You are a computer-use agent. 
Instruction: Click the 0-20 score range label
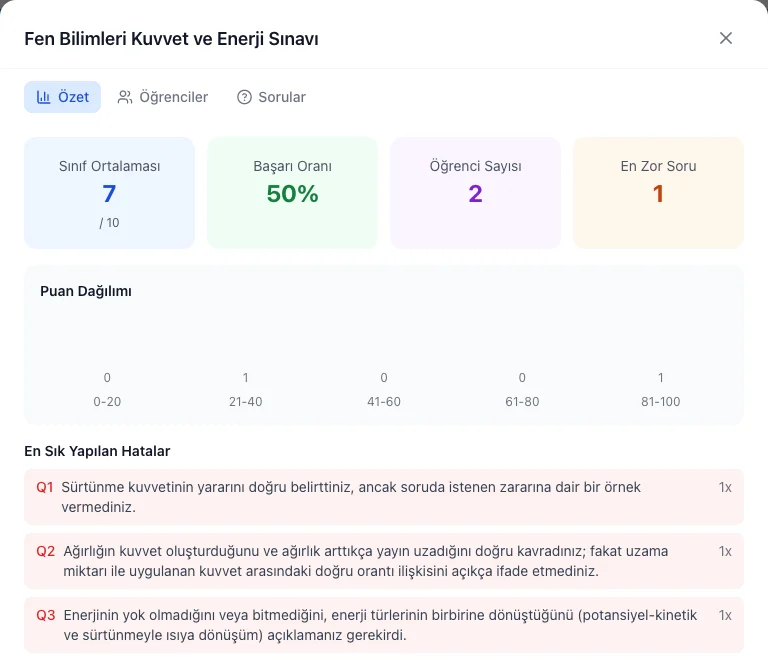click(107, 402)
